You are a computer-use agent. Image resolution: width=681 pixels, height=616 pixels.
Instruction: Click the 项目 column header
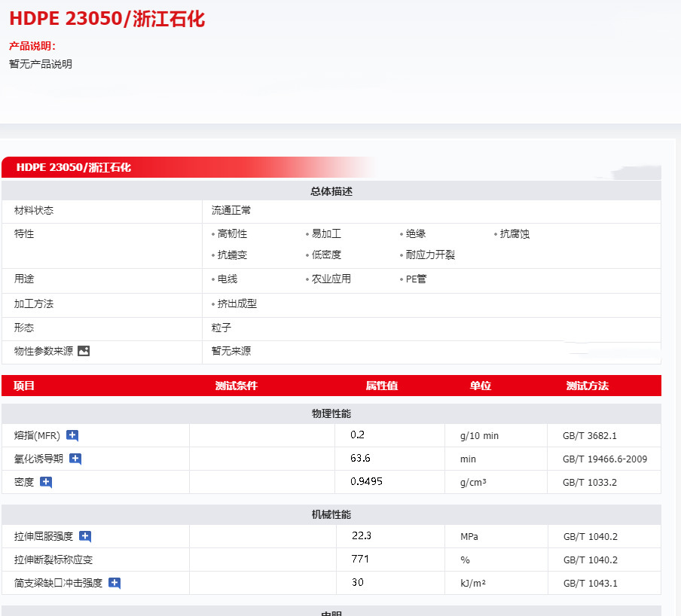pos(24,386)
